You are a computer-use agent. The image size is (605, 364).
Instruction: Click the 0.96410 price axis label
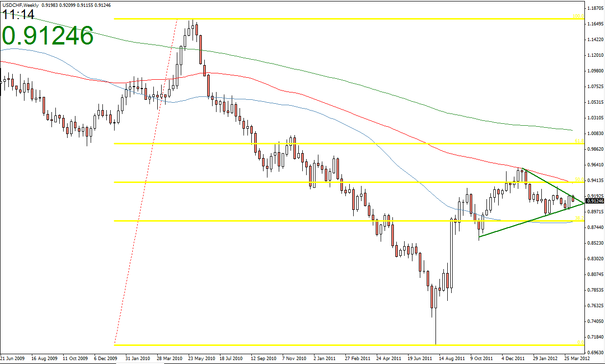595,165
